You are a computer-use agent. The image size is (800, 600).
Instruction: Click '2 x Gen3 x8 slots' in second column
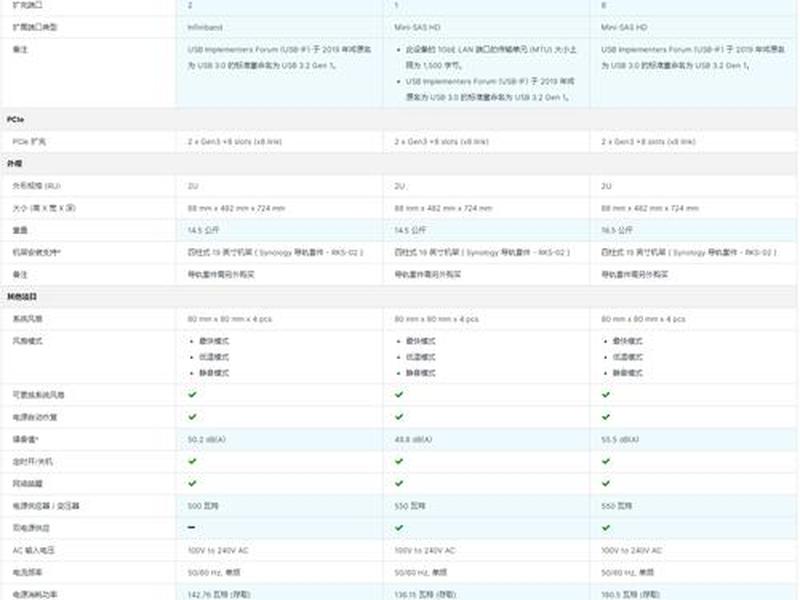pyautogui.click(x=441, y=141)
